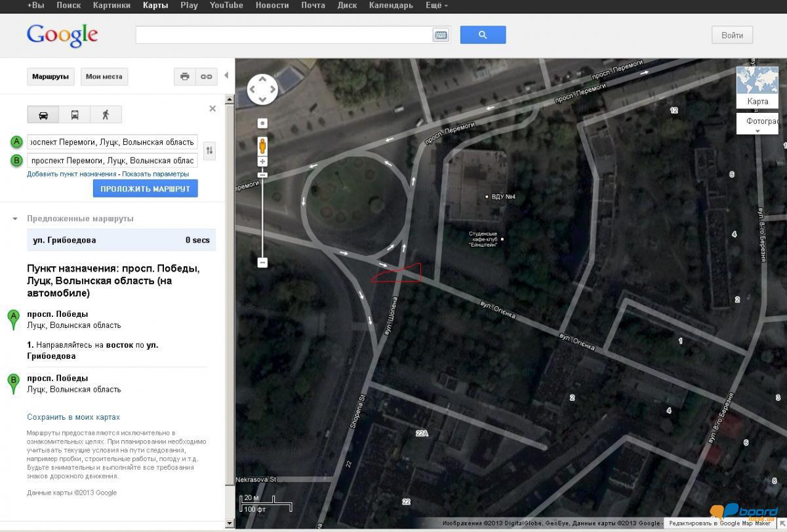
Task: Select the walking mode icon
Action: [106, 115]
